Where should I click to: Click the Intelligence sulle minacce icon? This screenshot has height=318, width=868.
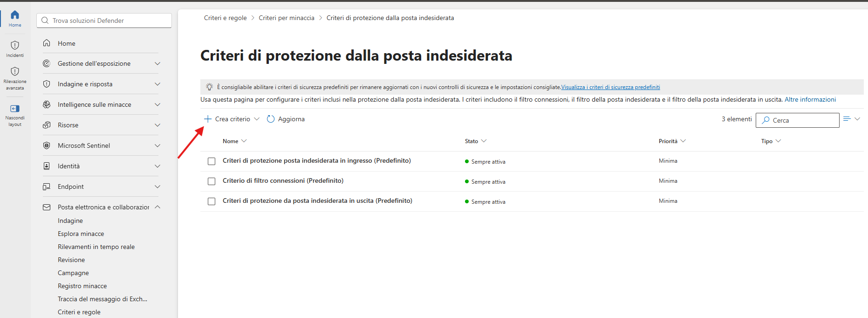coord(47,104)
